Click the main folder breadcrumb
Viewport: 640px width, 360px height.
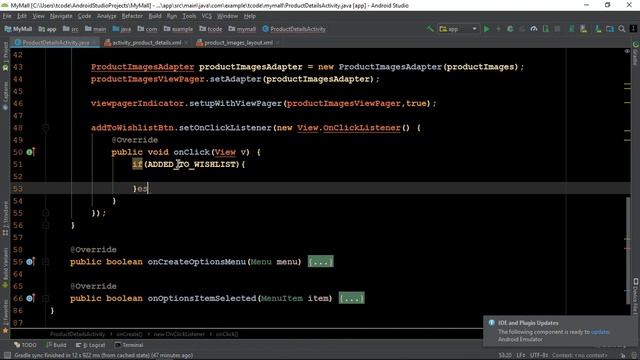(96, 29)
